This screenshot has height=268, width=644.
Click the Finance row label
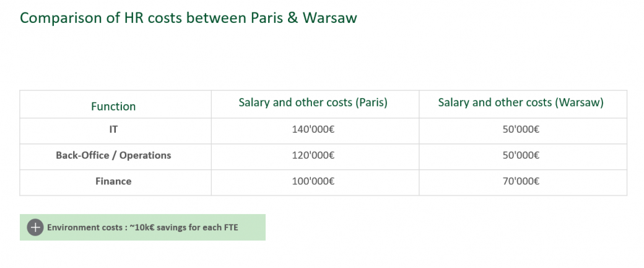click(113, 181)
